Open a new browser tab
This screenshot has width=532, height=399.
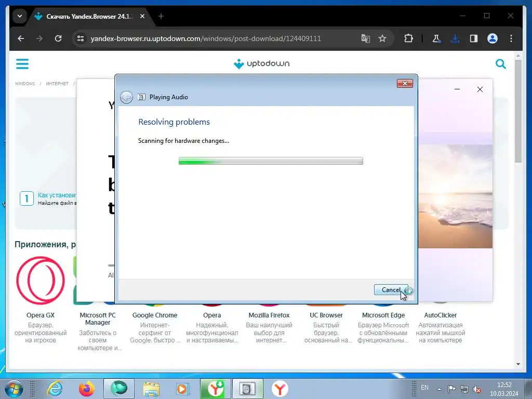(161, 16)
